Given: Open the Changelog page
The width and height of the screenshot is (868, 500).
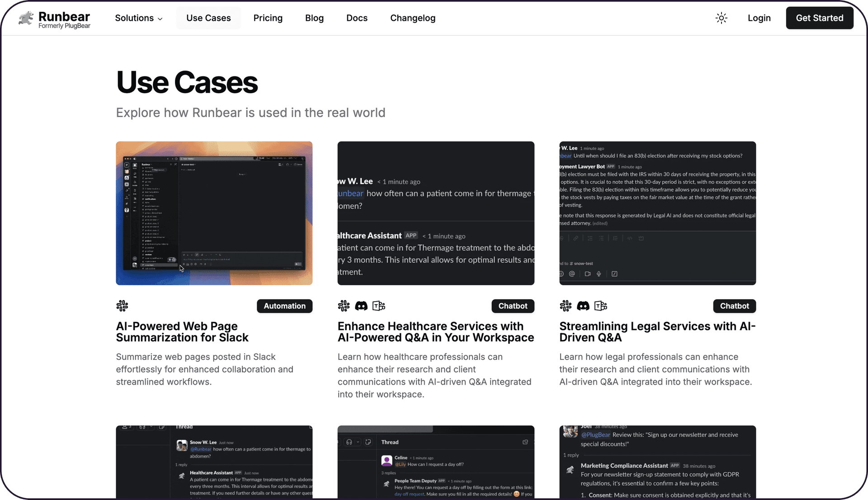Looking at the screenshot, I should click(x=412, y=18).
